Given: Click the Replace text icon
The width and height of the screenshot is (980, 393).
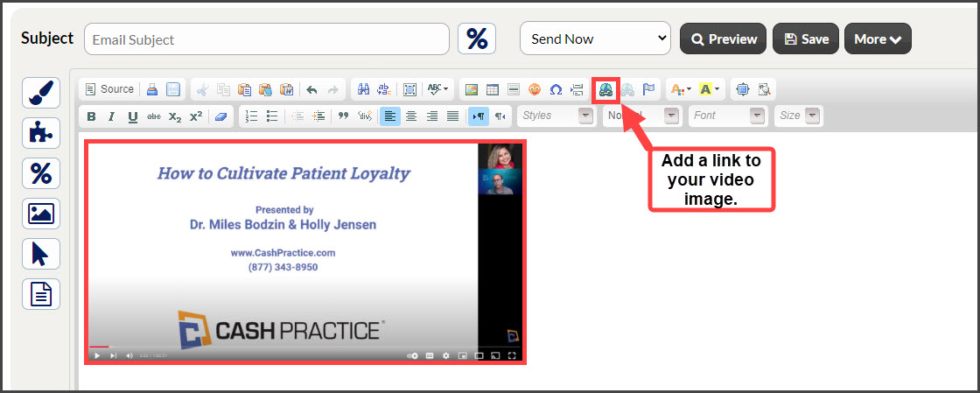Looking at the screenshot, I should (x=384, y=89).
